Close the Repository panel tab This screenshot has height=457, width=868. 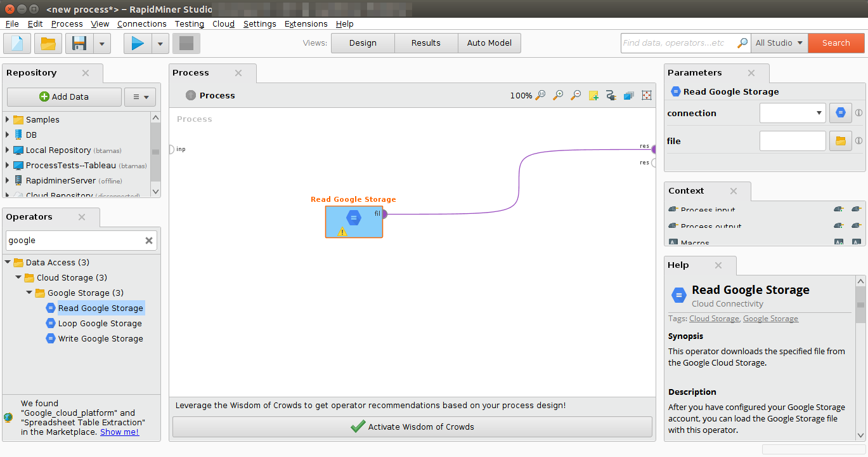[86, 72]
